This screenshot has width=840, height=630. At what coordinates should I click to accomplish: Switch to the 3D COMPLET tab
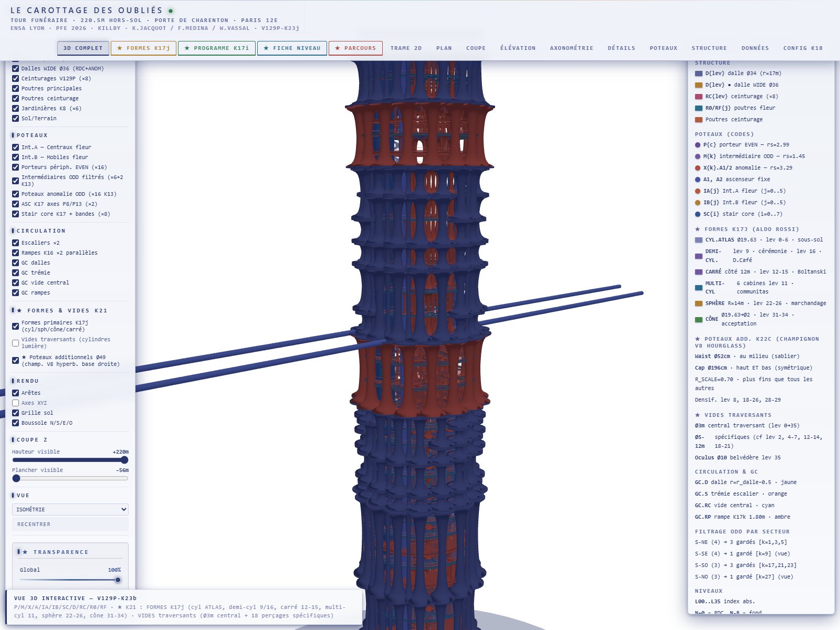[x=83, y=48]
